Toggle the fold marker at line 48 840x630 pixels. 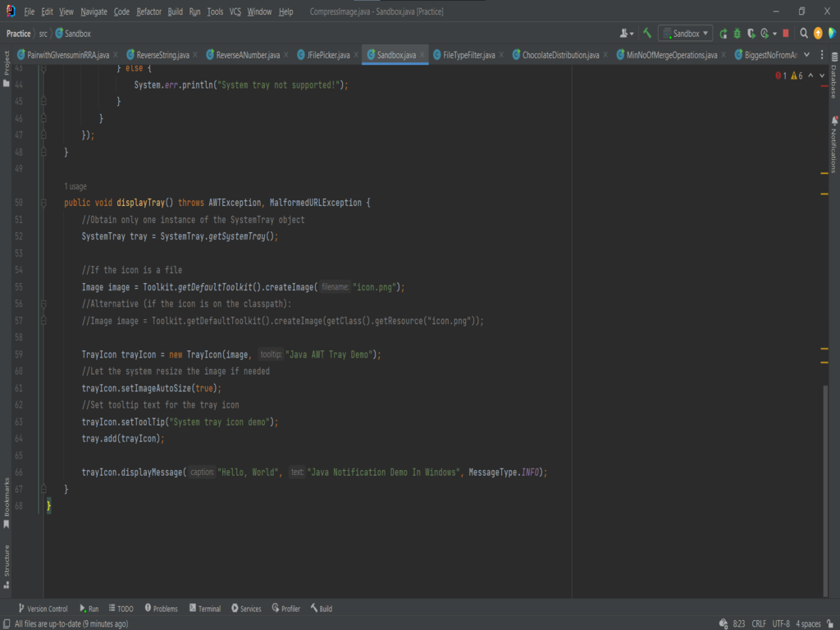point(44,152)
